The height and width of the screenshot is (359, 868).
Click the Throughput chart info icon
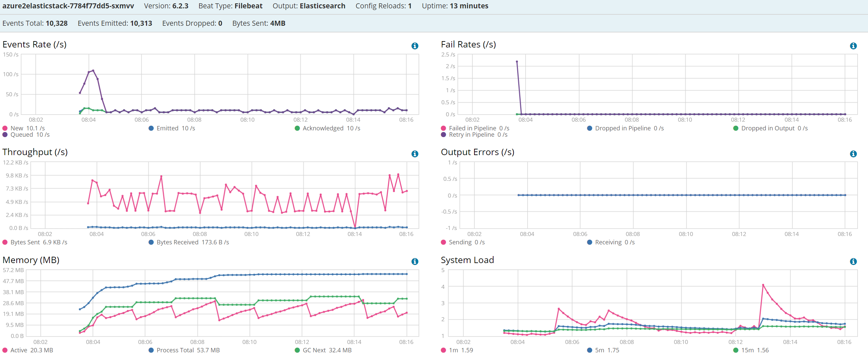415,154
